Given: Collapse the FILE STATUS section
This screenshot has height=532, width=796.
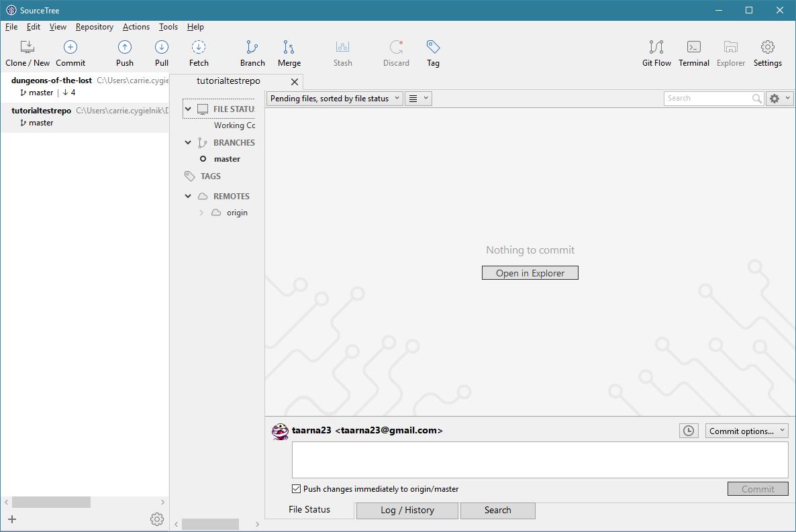Looking at the screenshot, I should tap(188, 109).
